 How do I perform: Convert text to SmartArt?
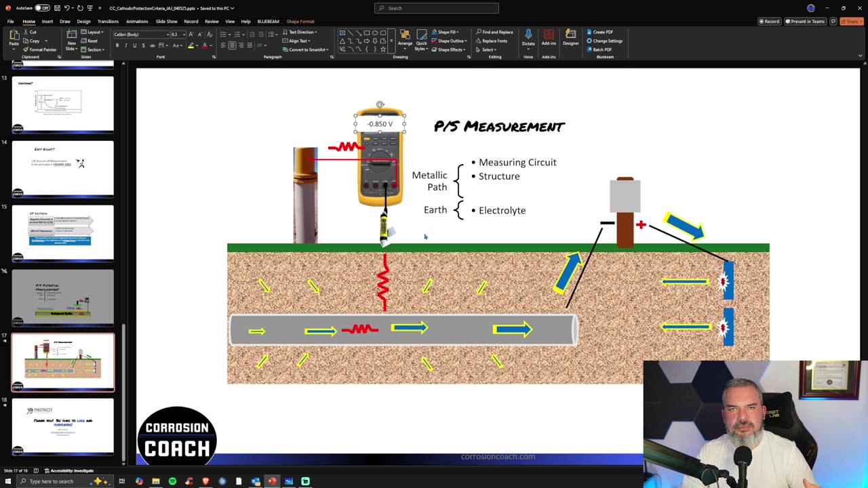pos(305,49)
